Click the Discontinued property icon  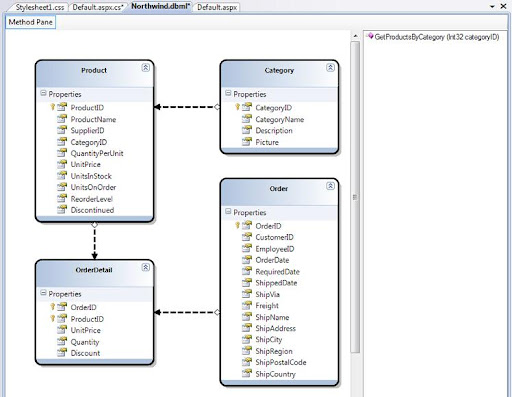click(x=62, y=210)
